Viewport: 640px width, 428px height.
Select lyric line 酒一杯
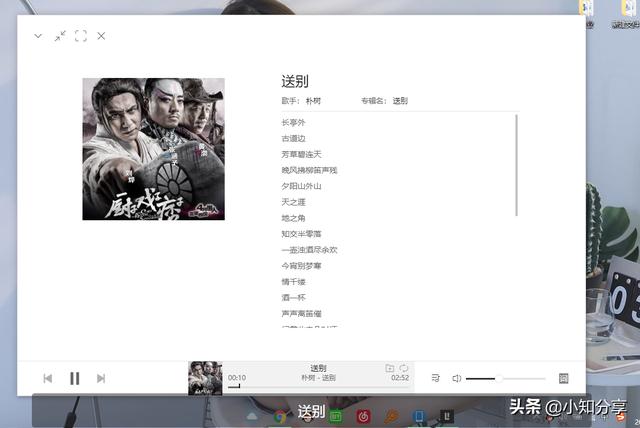[x=293, y=297]
